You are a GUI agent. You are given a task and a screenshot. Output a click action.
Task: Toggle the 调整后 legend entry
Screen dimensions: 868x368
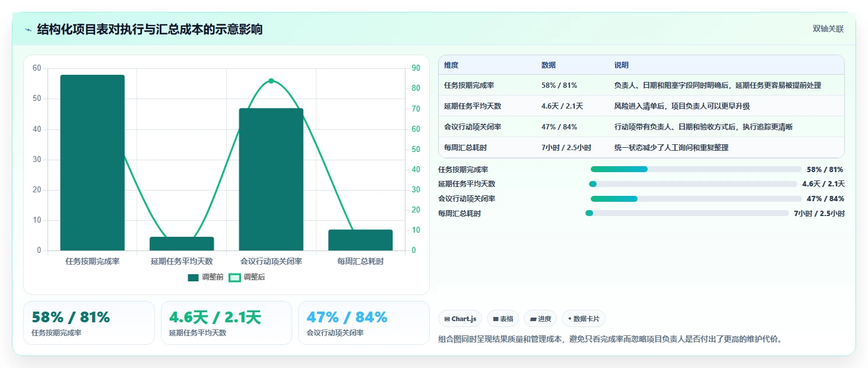247,277
